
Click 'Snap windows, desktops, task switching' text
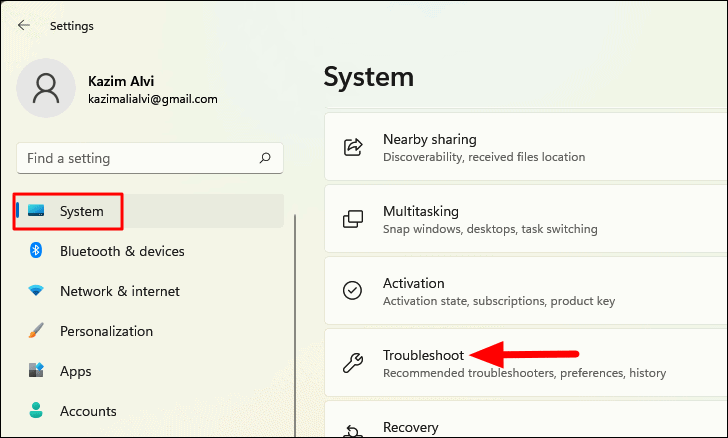point(490,229)
